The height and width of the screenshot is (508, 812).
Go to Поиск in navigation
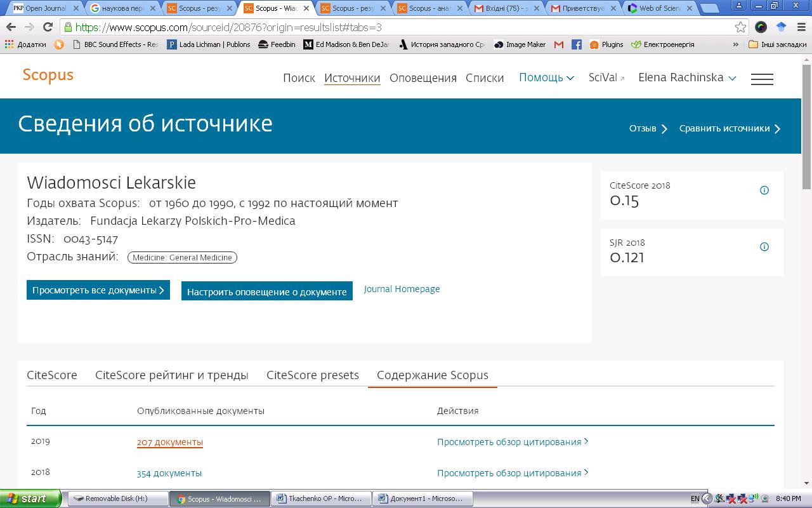[299, 77]
